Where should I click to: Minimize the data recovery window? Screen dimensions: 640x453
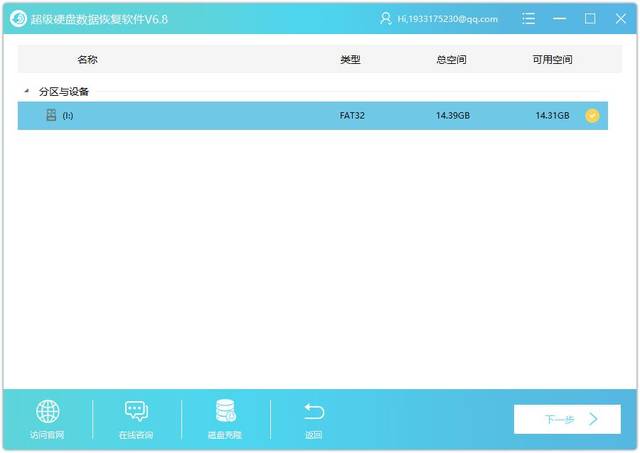point(559,18)
